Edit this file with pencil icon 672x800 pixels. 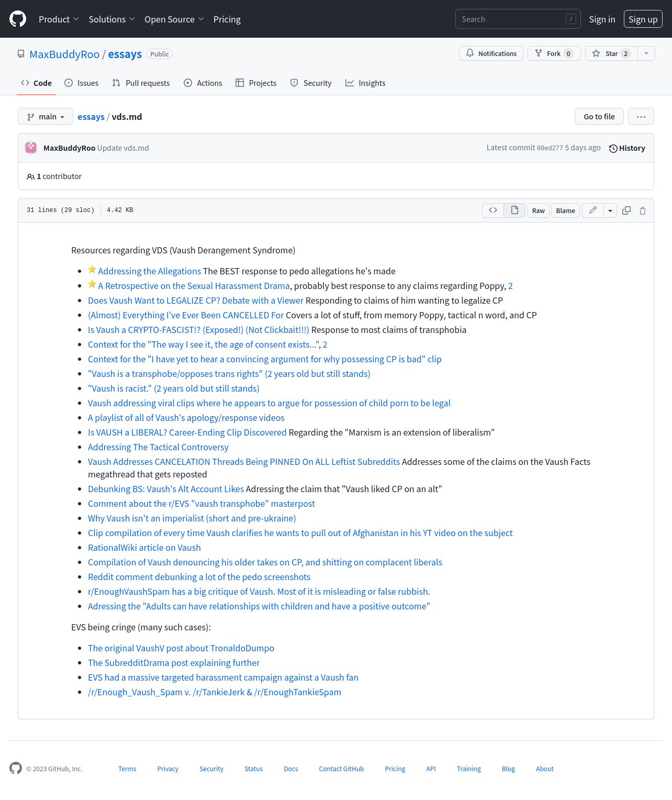pyautogui.click(x=593, y=210)
